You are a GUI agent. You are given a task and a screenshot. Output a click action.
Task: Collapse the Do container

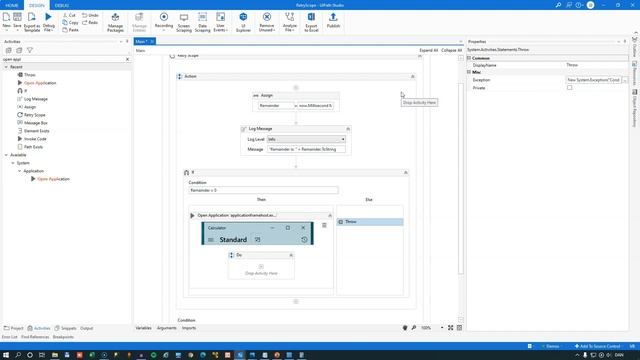[x=291, y=255]
